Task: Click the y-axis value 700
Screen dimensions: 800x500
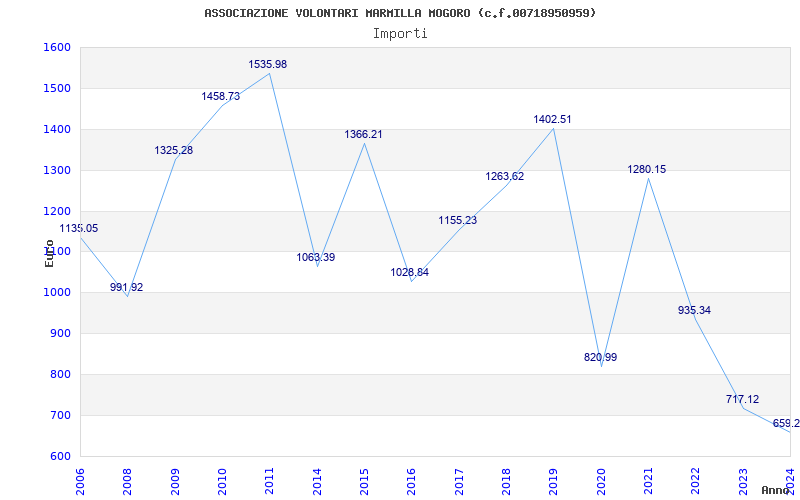Action: click(60, 416)
